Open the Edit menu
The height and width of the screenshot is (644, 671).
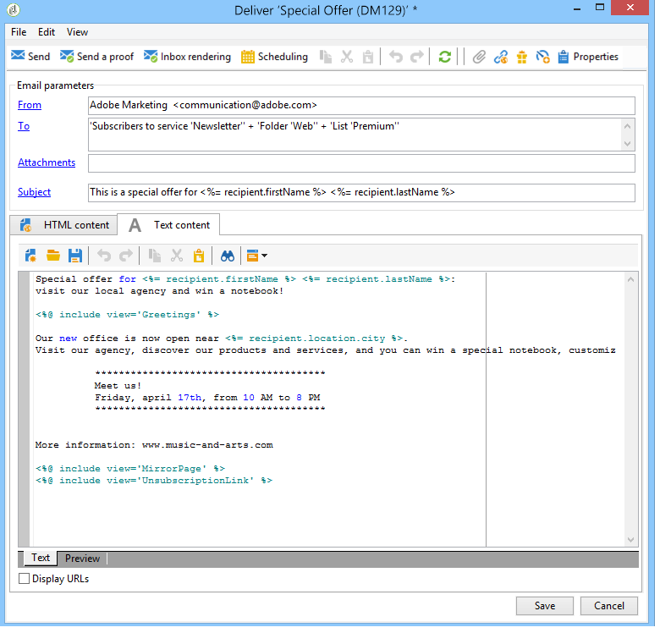(x=47, y=32)
